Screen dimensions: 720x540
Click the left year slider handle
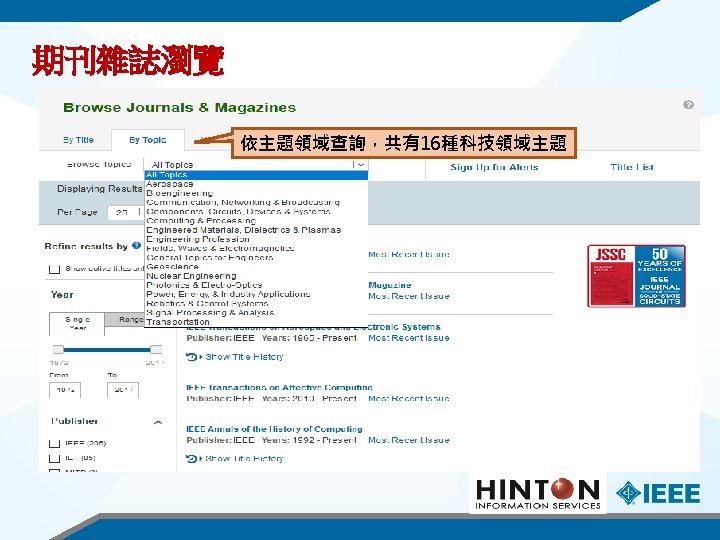coord(58,349)
